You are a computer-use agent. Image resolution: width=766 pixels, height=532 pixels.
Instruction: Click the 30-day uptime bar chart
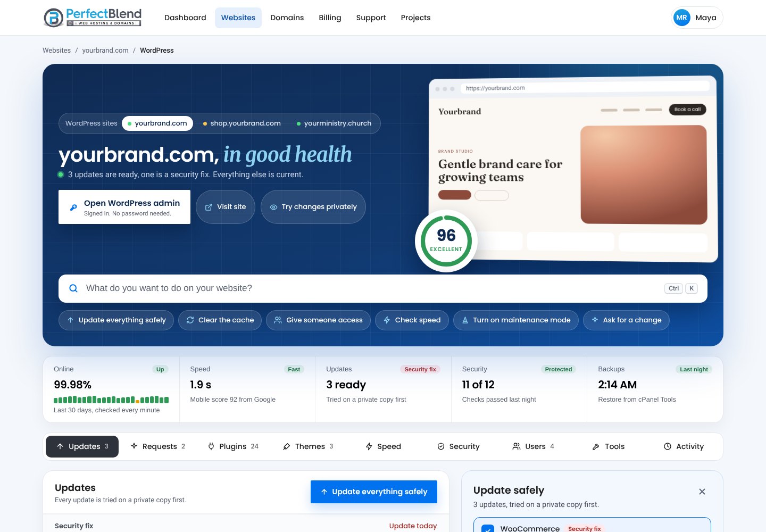pyautogui.click(x=111, y=400)
